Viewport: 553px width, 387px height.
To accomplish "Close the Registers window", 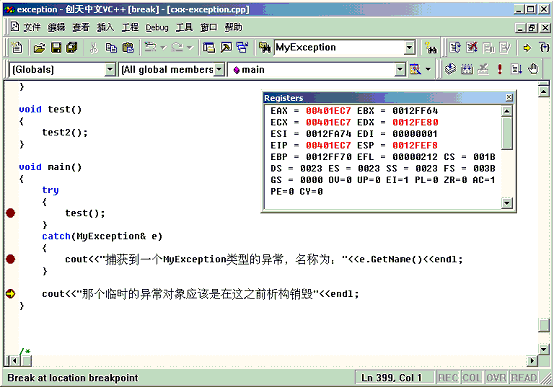I will (x=509, y=97).
